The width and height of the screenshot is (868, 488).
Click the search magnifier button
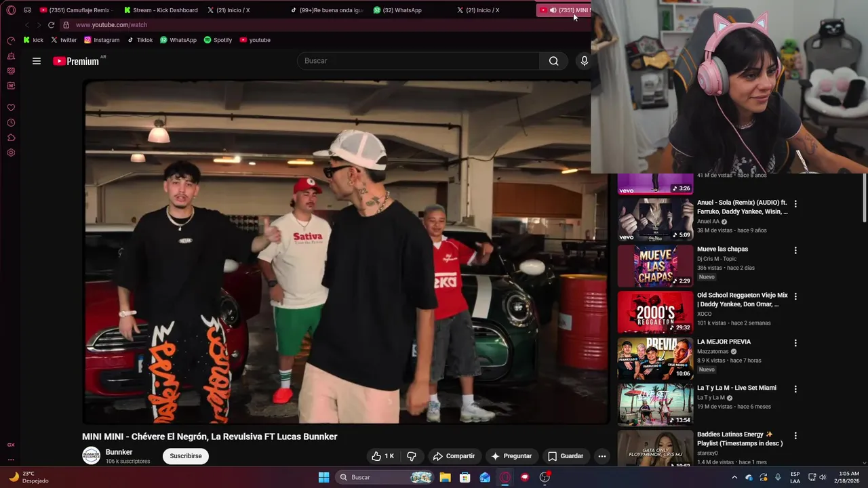tap(554, 61)
